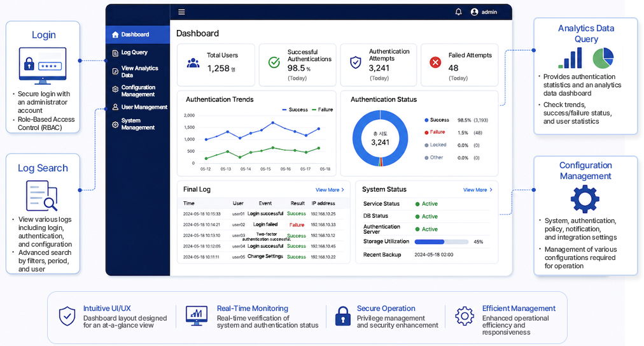This screenshot has height=346, width=644.
Task: Click the Configuration Management gear icon in sidebar
Action: pyautogui.click(x=115, y=89)
